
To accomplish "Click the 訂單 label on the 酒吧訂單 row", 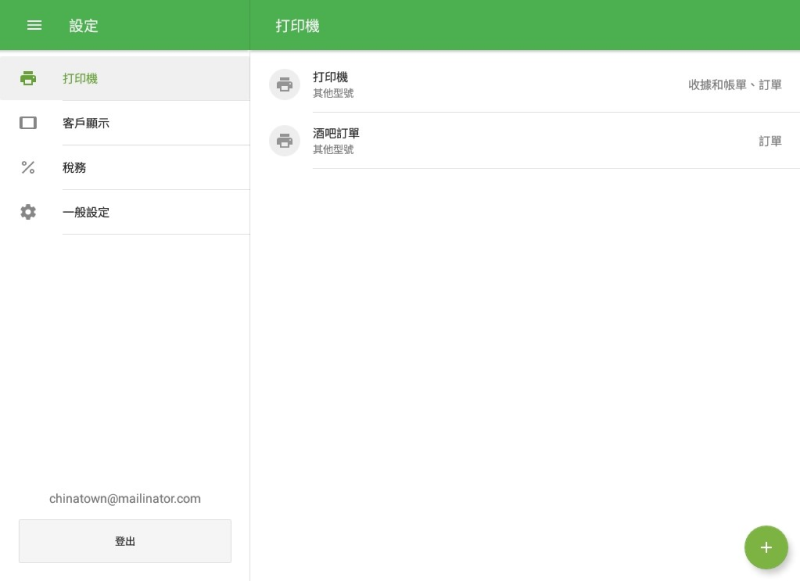I will pyautogui.click(x=770, y=141).
